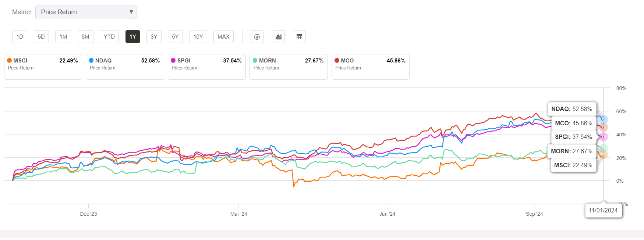Viewport: 644px width, 240px height.
Task: Click the magenta SPGI legend dot
Action: pos(173,61)
